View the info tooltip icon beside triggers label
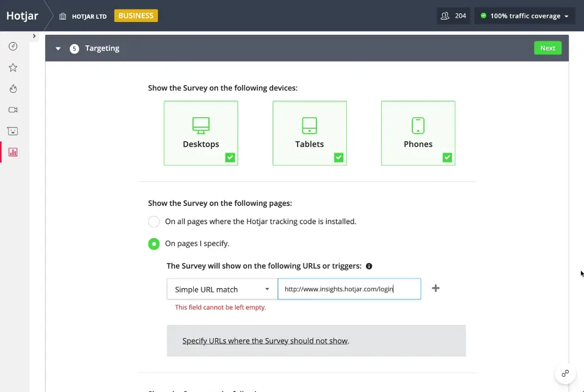584x392 pixels. [370, 266]
